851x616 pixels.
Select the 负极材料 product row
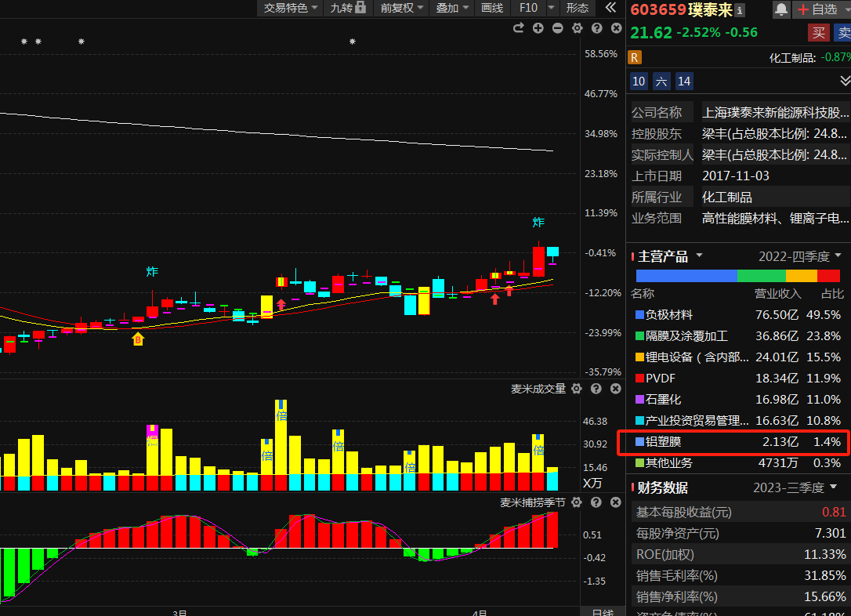pos(738,315)
